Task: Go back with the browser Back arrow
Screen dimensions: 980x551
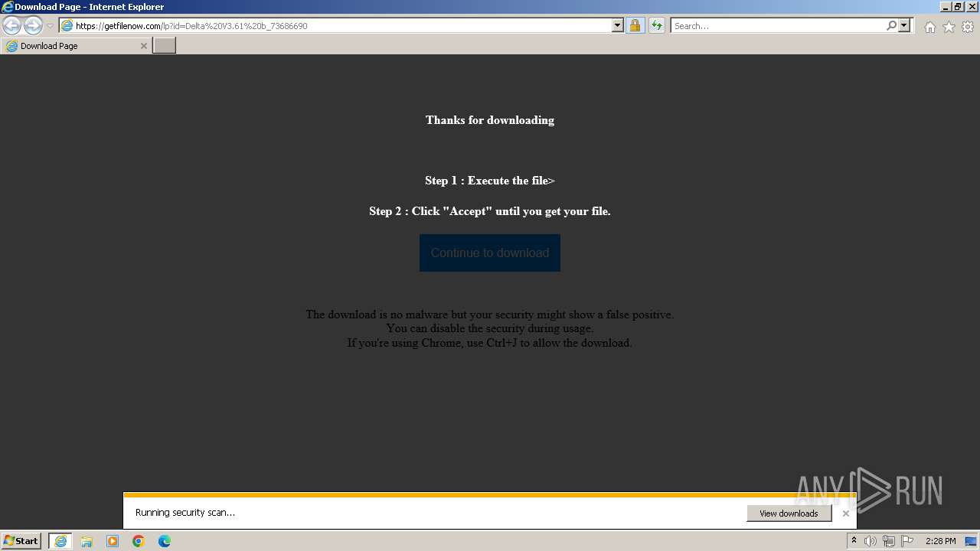Action: pos(11,26)
